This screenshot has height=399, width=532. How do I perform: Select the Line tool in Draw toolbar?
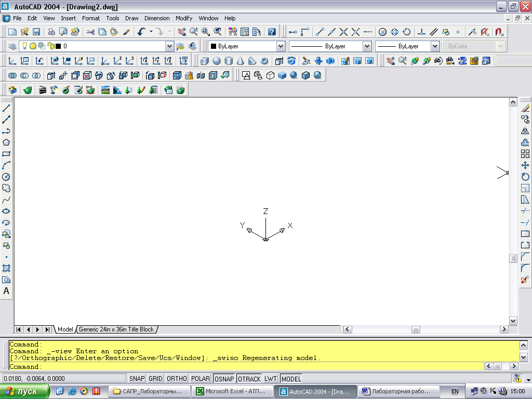tap(6, 108)
